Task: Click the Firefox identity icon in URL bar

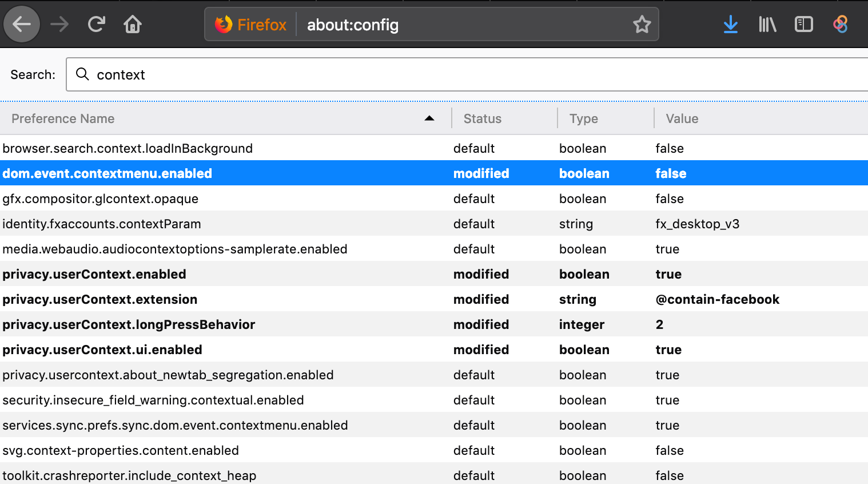Action: (250, 25)
